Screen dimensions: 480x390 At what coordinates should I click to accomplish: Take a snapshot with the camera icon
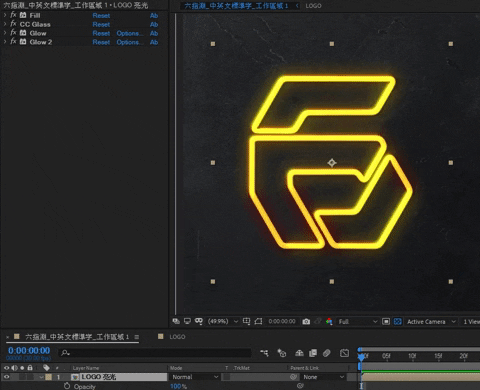tap(306, 321)
